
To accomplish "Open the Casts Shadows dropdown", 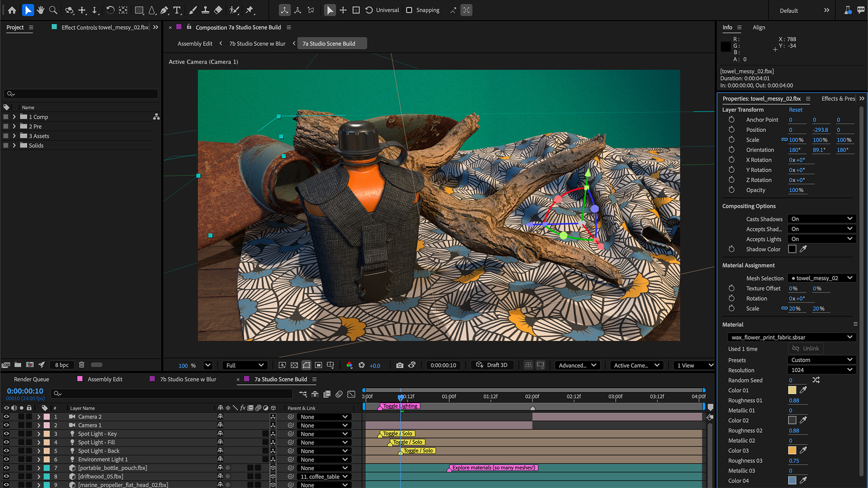I will click(x=821, y=219).
